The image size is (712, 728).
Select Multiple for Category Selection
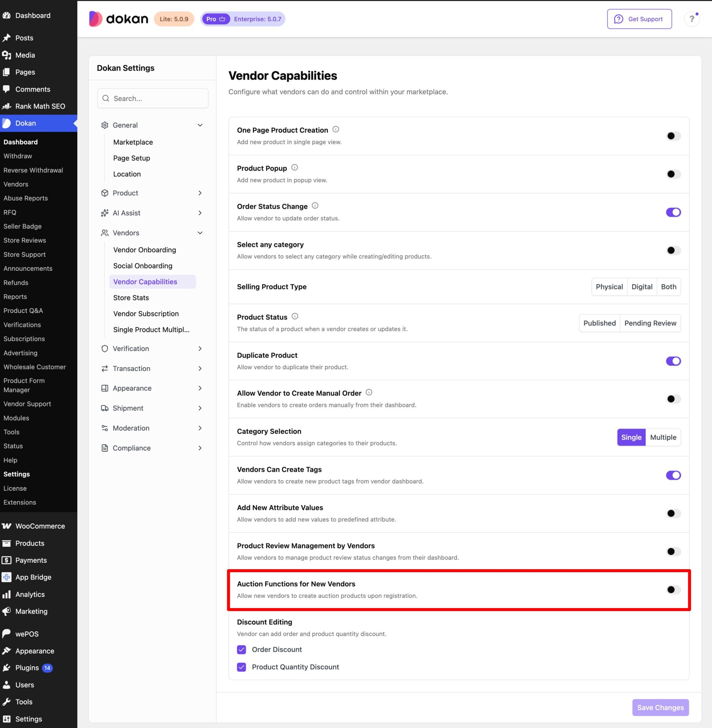point(663,437)
